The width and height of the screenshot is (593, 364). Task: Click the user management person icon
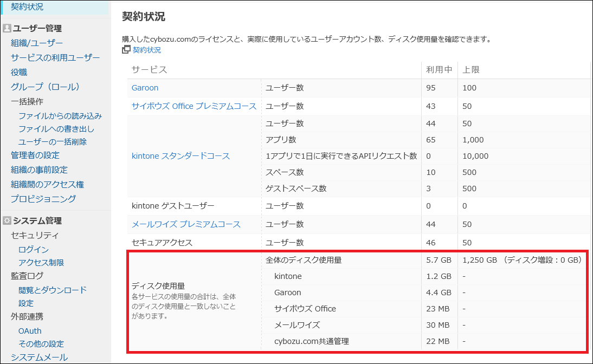click(7, 29)
